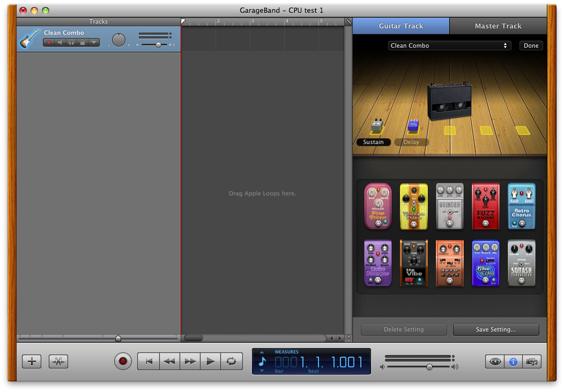Go to beginning of the song
This screenshot has height=392, width=564.
(149, 361)
